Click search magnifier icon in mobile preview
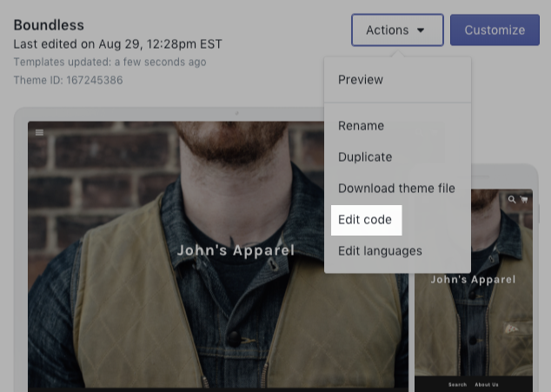This screenshot has height=392, width=551. (513, 200)
